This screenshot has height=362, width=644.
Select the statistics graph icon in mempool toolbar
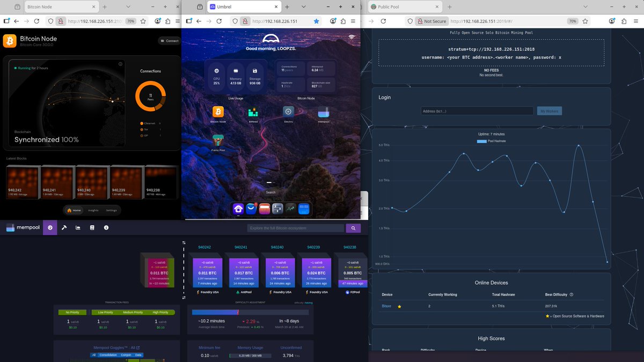click(x=78, y=227)
